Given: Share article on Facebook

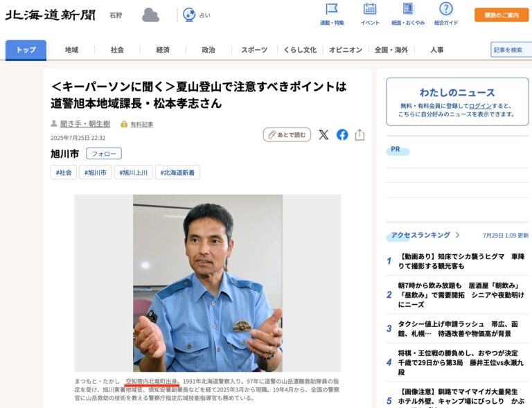Looking at the screenshot, I should 342,135.
